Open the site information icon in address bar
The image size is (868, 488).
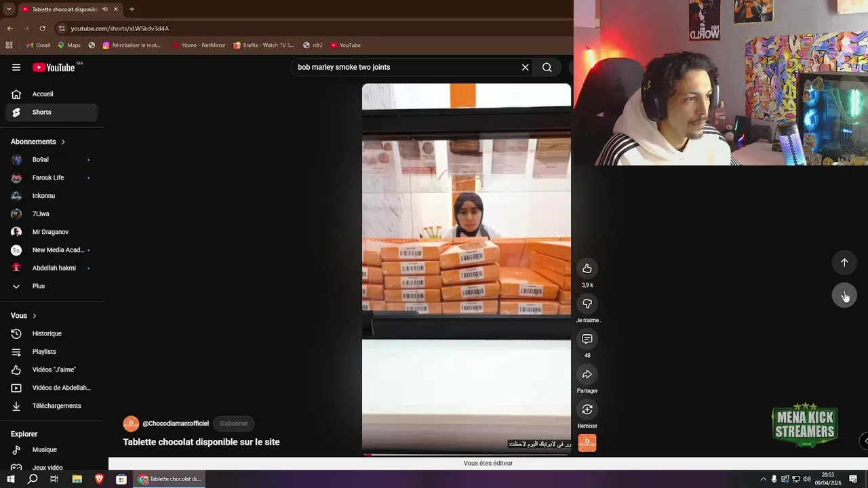point(62,28)
